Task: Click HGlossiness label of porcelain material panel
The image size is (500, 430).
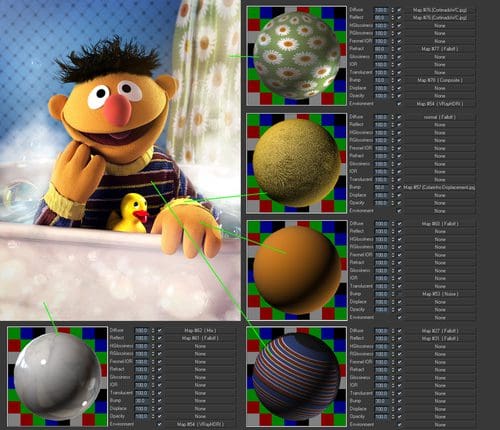Action: pyautogui.click(x=122, y=346)
